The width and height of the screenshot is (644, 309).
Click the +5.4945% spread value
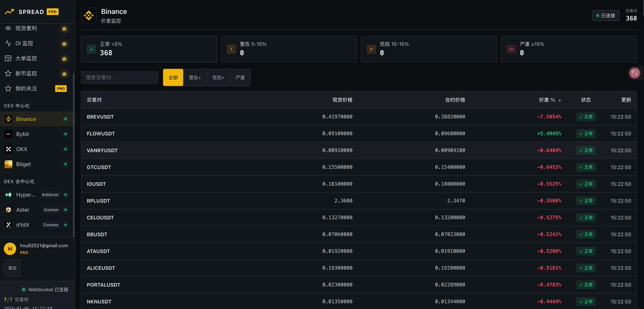549,133
